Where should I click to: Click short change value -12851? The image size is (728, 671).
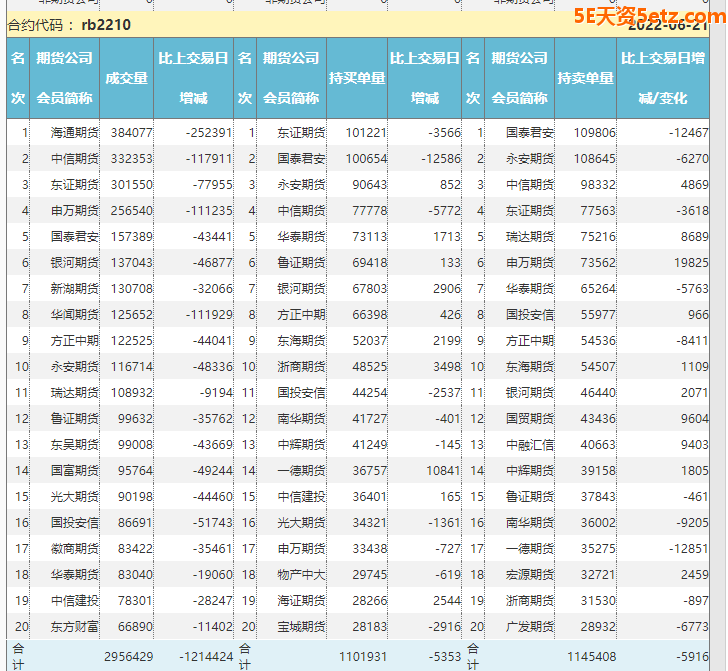[689, 549]
